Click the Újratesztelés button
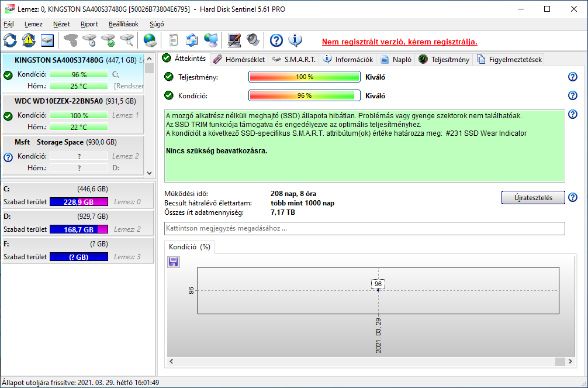This screenshot has height=388, width=588. pyautogui.click(x=533, y=198)
